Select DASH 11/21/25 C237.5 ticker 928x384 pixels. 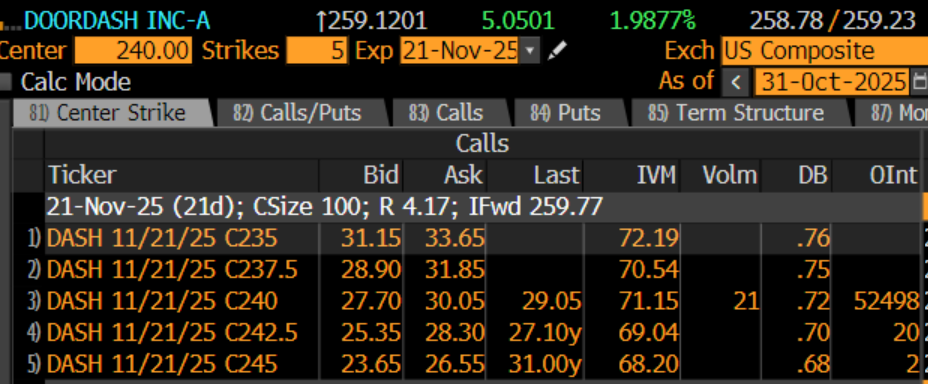tap(172, 270)
